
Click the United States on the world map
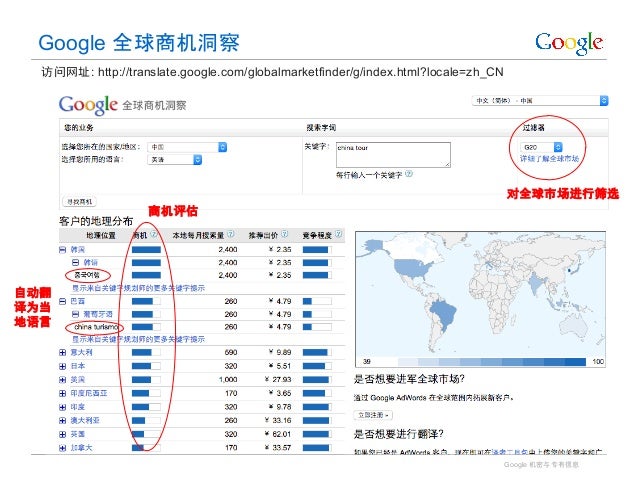(x=413, y=268)
